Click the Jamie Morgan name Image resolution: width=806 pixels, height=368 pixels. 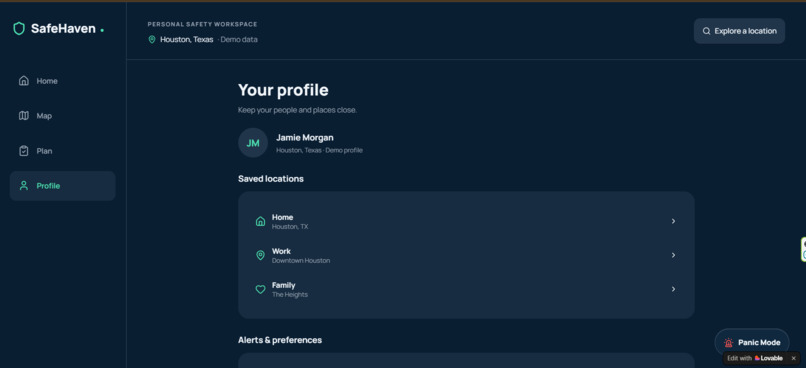pyautogui.click(x=305, y=138)
